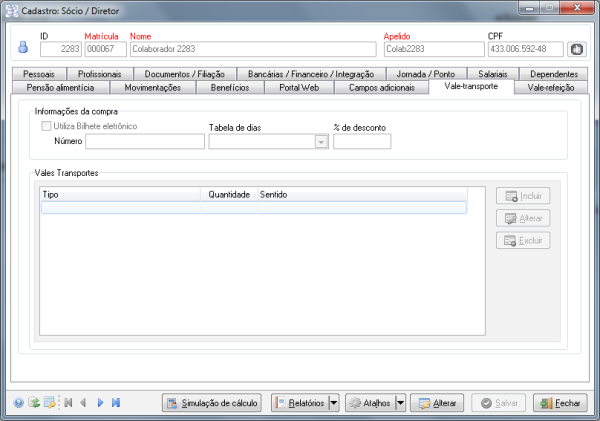This screenshot has height=421, width=600.
Task: Go to the previous record
Action: click(83, 403)
